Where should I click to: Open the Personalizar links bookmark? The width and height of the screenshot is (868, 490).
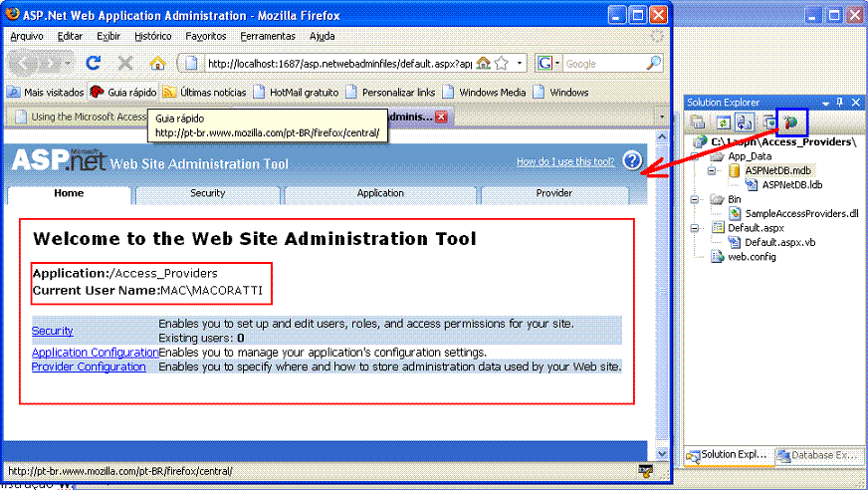point(390,92)
